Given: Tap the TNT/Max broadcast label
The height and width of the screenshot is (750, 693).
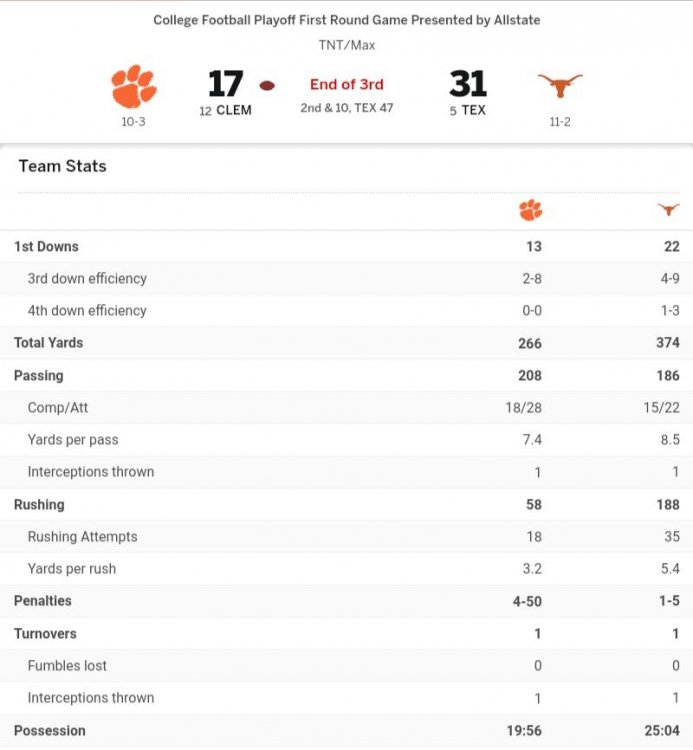Looking at the screenshot, I should 346,45.
